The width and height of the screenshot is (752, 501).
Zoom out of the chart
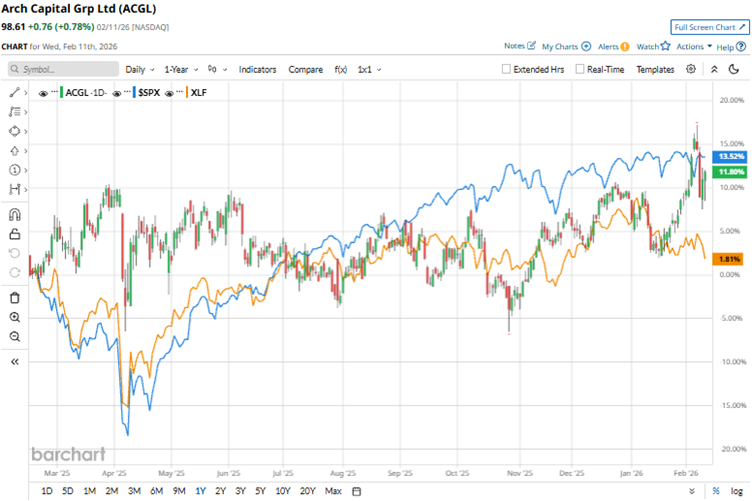point(14,336)
